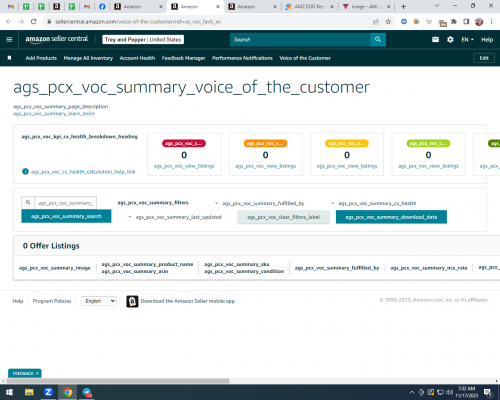Click view listings under the orange badge
This screenshot has width=500, height=400.
click(266, 166)
